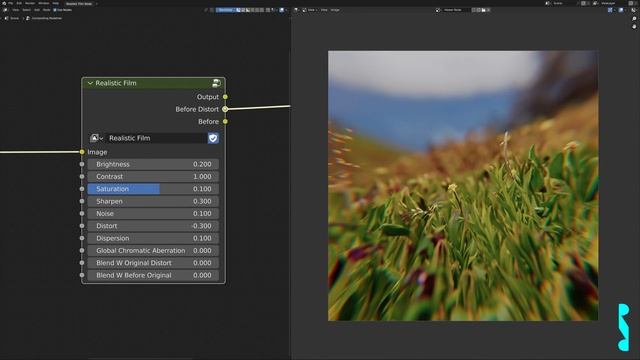The image size is (640, 360).
Task: Open the node group browse dropdown
Action: [96, 138]
